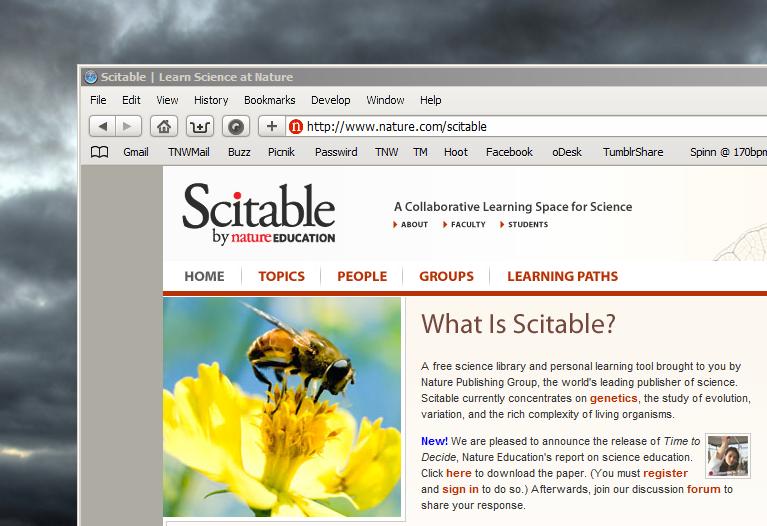Select the HOME navigation tab
This screenshot has width=767, height=526.
(204, 276)
